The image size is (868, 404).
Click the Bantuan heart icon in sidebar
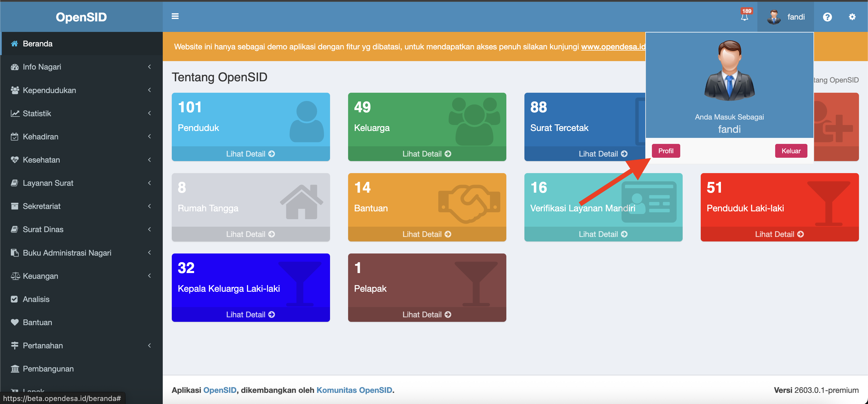coord(14,322)
